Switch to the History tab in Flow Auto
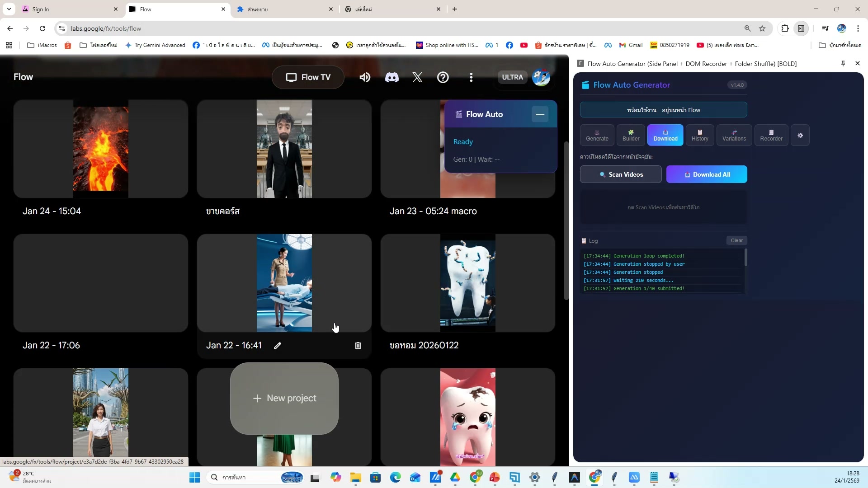Image resolution: width=868 pixels, height=488 pixels. click(699, 135)
